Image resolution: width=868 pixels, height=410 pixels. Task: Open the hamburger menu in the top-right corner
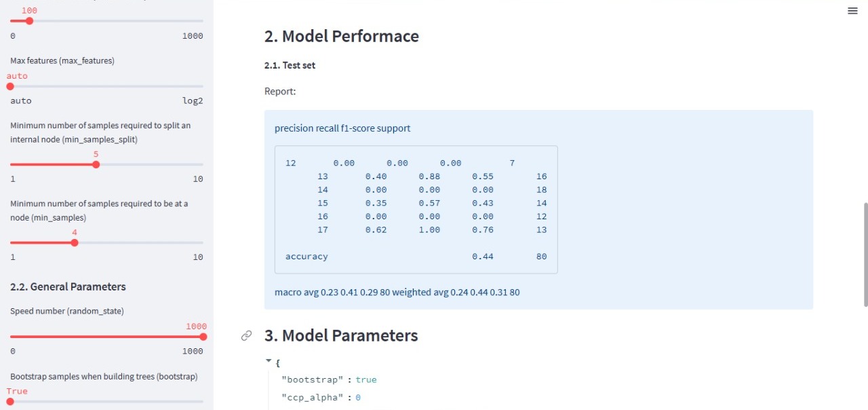[x=852, y=11]
